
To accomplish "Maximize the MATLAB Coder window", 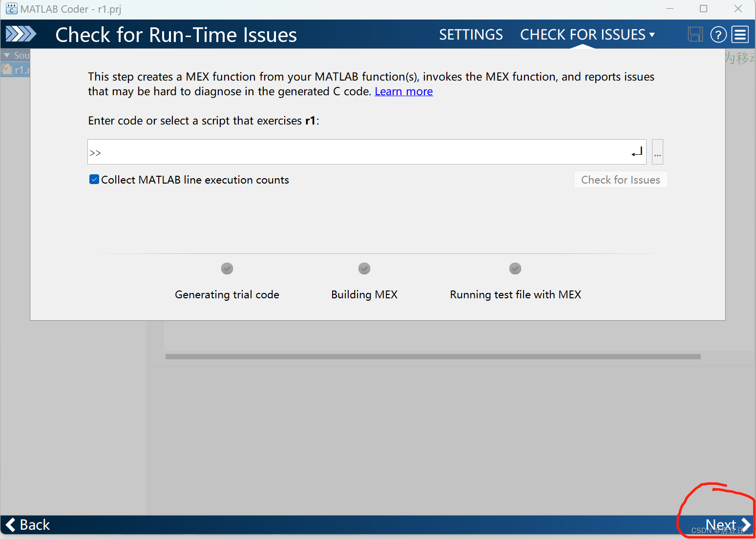I will point(703,9).
